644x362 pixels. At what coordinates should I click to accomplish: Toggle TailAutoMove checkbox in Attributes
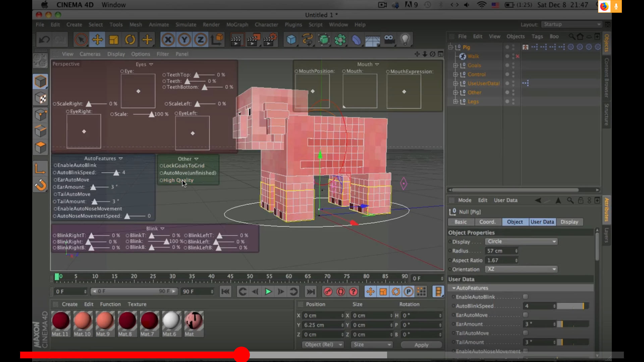[x=526, y=333]
